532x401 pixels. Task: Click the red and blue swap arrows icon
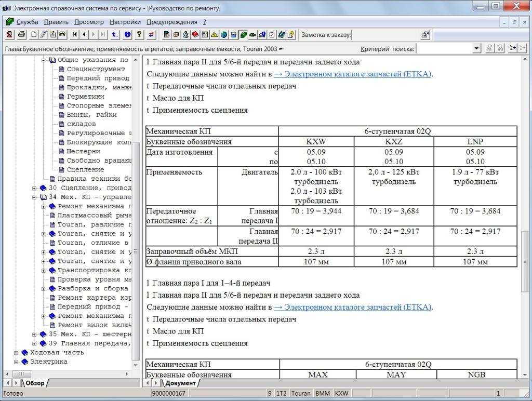click(151, 35)
